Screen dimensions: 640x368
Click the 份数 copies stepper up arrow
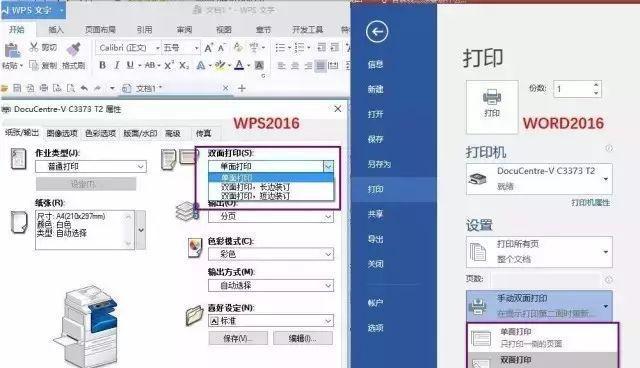point(596,85)
